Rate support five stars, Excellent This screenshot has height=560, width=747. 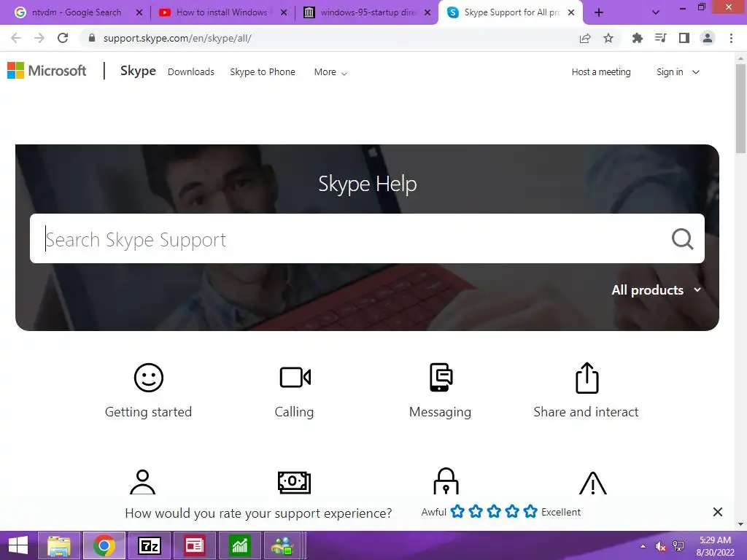(x=530, y=511)
